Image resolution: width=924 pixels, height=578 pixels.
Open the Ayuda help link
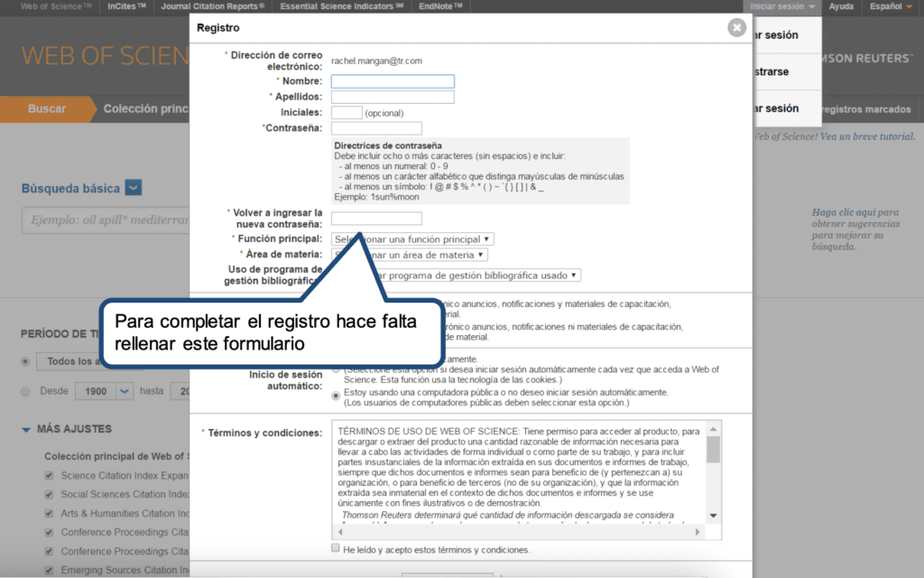(x=841, y=6)
